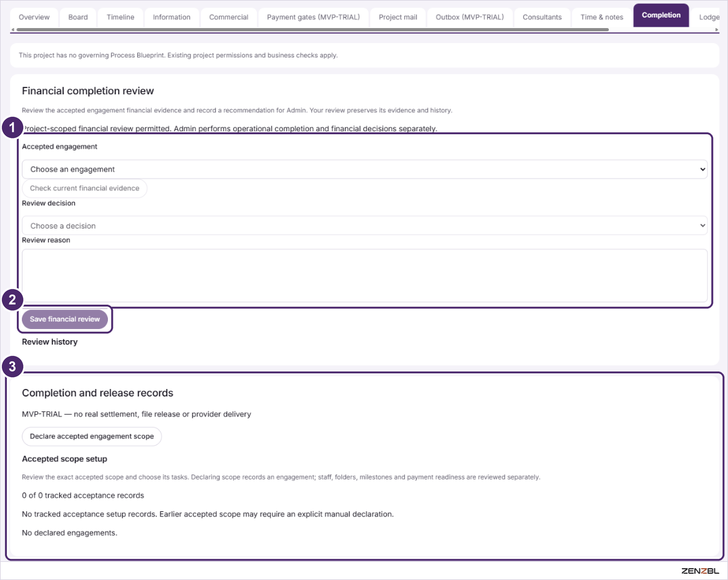Click Save financial review button
728x580 pixels.
click(64, 319)
